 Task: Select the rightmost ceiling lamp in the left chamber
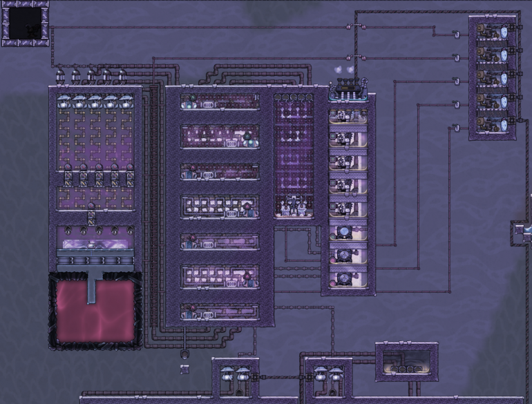click(x=126, y=102)
